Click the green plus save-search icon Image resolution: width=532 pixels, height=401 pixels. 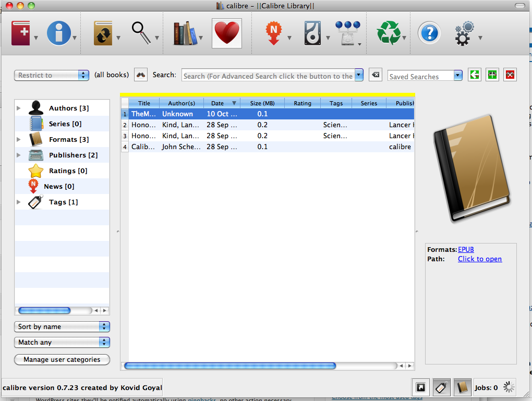click(492, 75)
